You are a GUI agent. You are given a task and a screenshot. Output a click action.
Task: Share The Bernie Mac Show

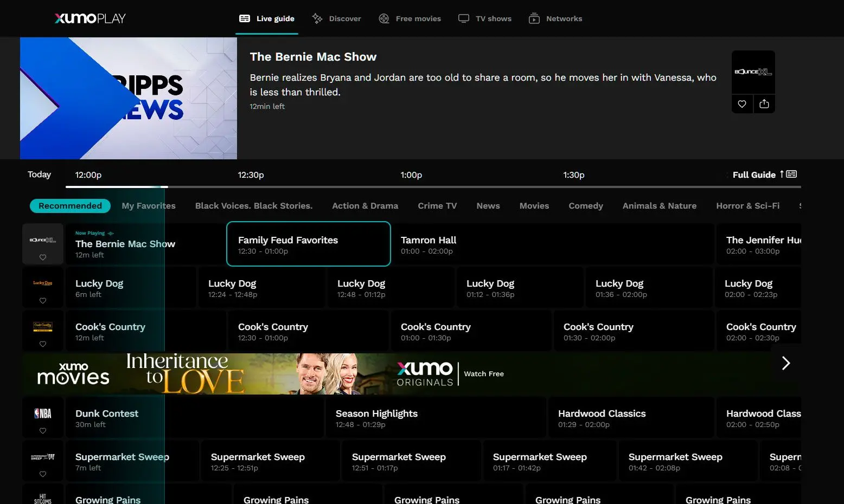point(764,104)
